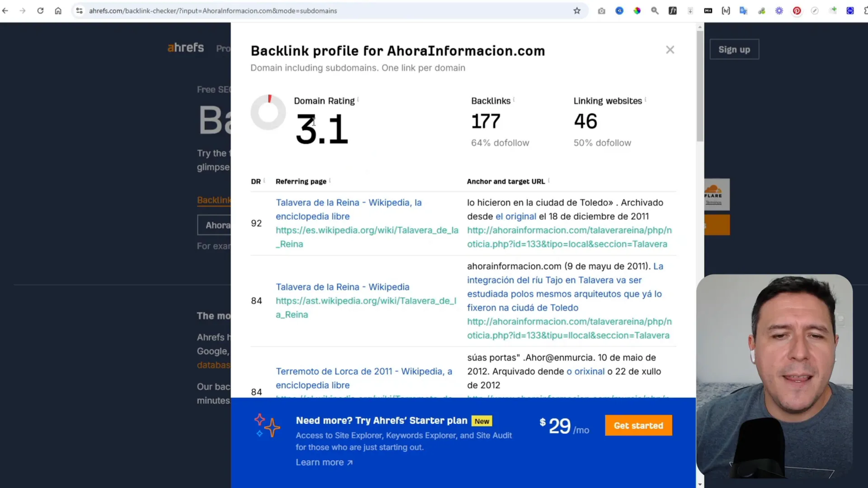The height and width of the screenshot is (488, 868).
Task: Select the Backlink checker tab
Action: (x=215, y=200)
